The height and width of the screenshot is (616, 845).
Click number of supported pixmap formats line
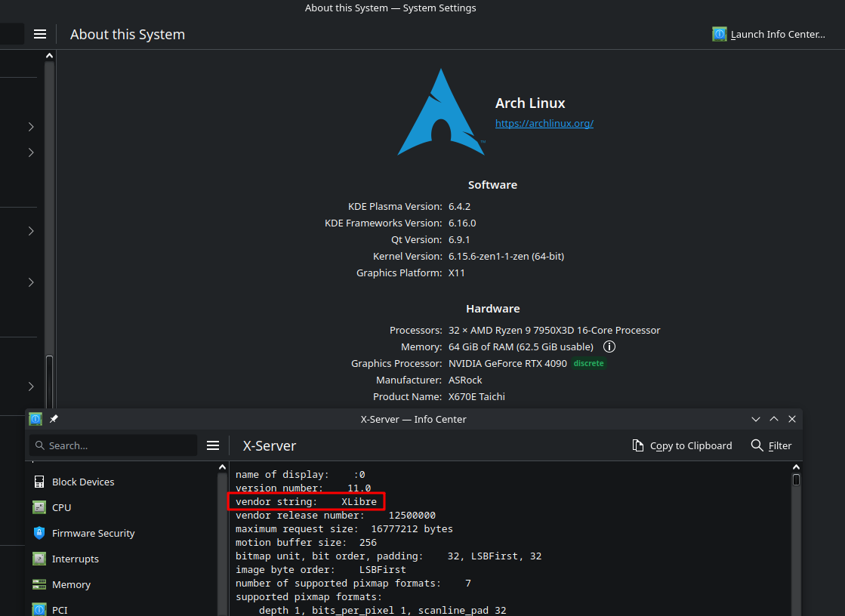click(353, 583)
